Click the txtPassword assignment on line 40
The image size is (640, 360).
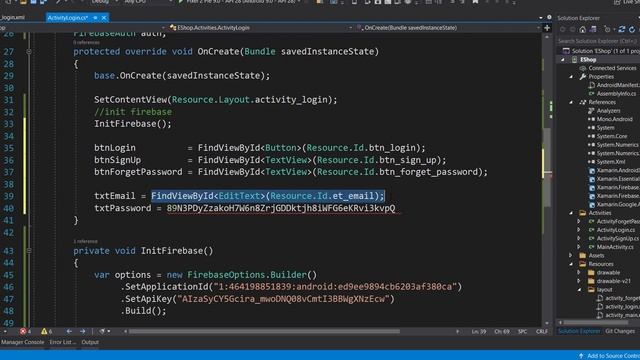pos(244,208)
